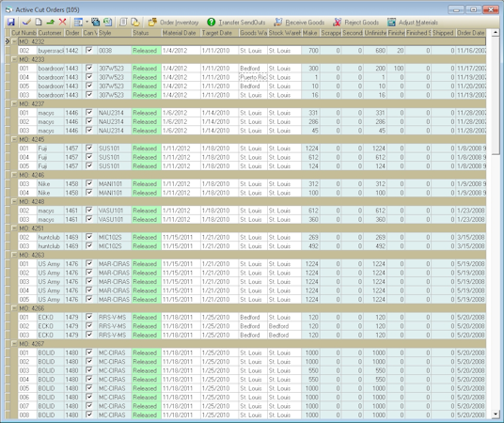
Task: Click the Adjust Materials icon
Action: point(391,23)
